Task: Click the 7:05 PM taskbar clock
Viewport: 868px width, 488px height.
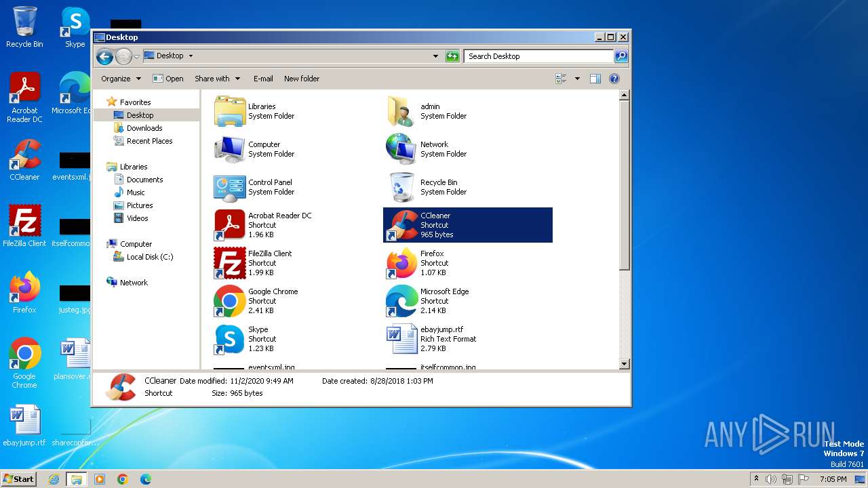Action: point(833,479)
